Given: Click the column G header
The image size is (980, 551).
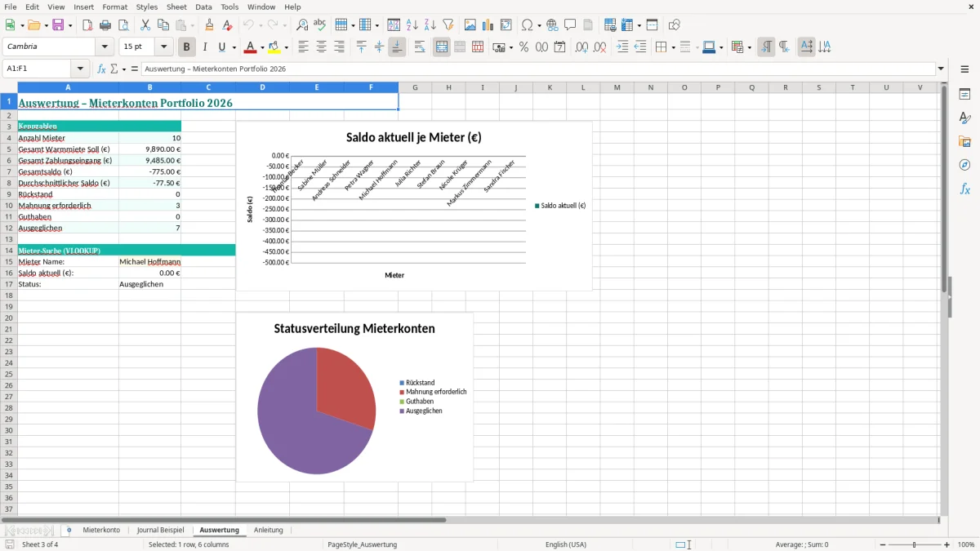Looking at the screenshot, I should coord(415,87).
